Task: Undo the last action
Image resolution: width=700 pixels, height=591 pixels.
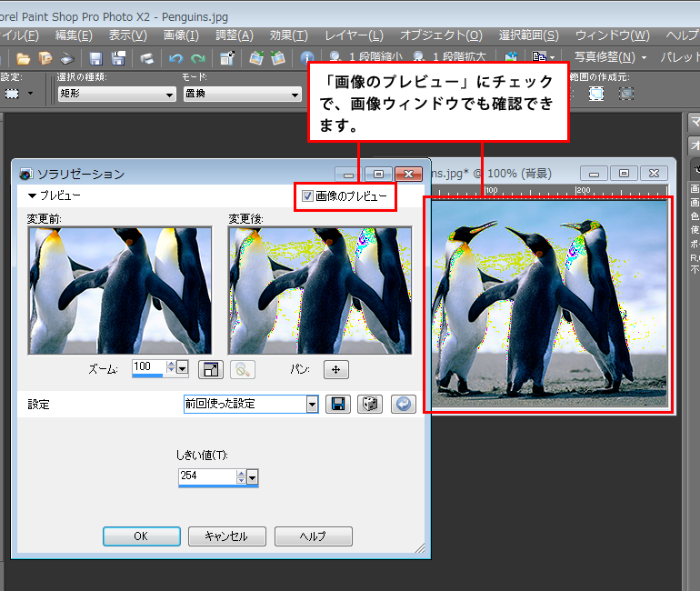Action: click(x=175, y=58)
